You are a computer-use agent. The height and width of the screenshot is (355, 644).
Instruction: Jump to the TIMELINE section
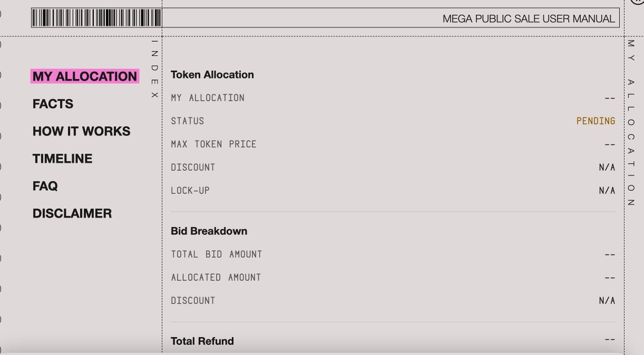pos(62,159)
